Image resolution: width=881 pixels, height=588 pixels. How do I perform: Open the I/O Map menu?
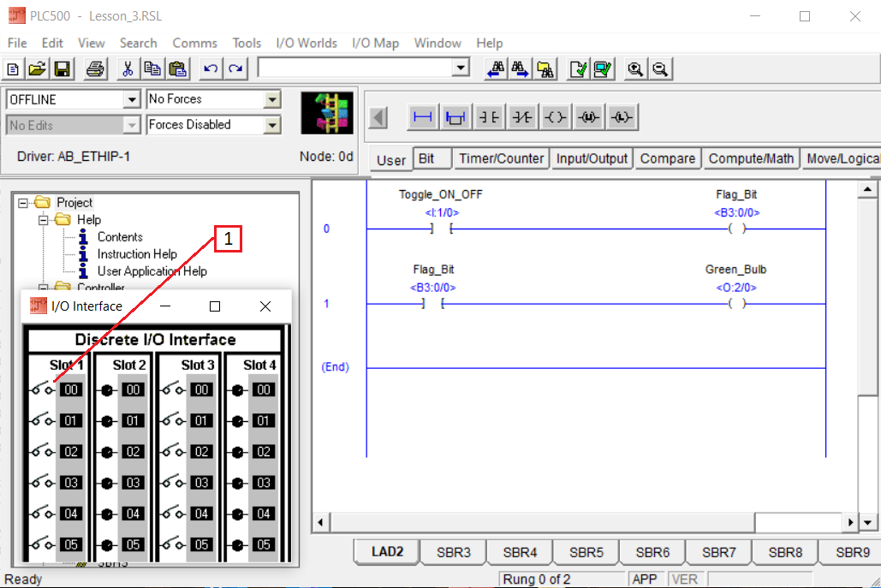click(375, 44)
